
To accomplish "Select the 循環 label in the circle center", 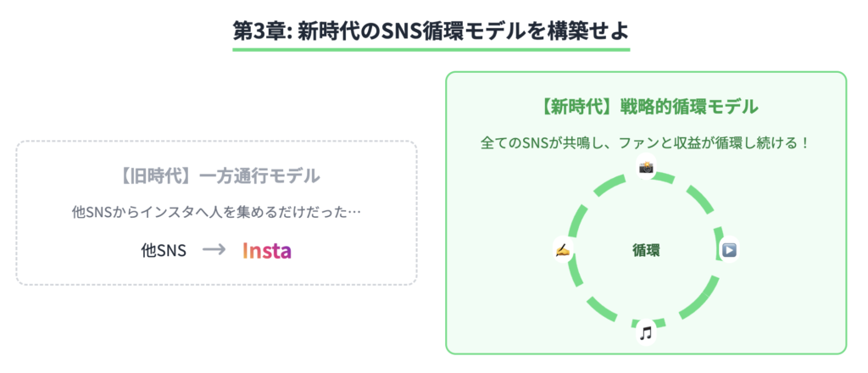I will 646,251.
